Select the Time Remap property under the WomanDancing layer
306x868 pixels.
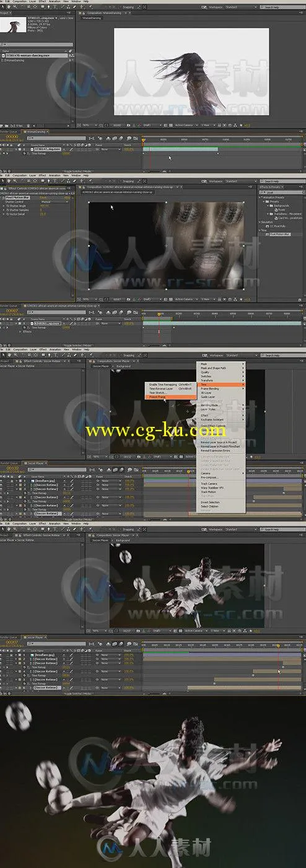pos(38,153)
